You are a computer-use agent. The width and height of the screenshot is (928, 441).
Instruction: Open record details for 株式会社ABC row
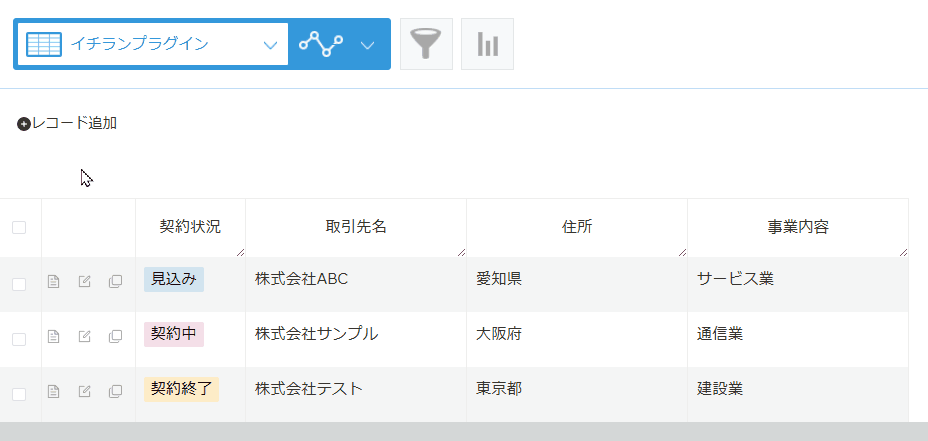(x=54, y=281)
